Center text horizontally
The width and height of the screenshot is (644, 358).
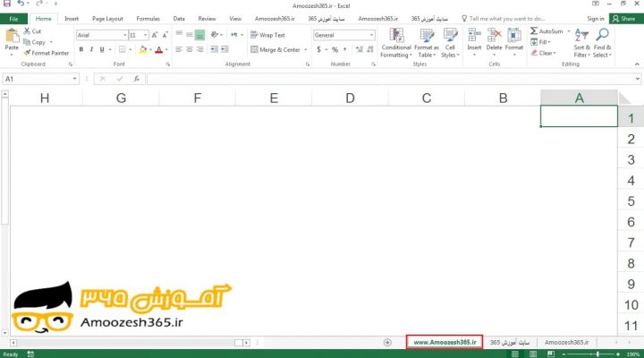point(190,49)
